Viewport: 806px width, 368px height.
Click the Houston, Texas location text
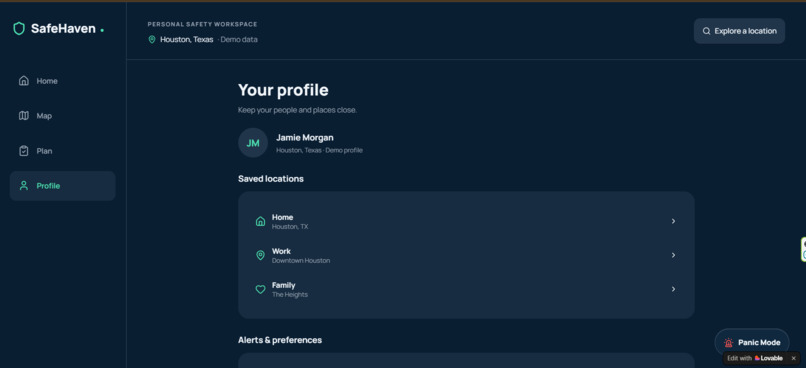187,40
